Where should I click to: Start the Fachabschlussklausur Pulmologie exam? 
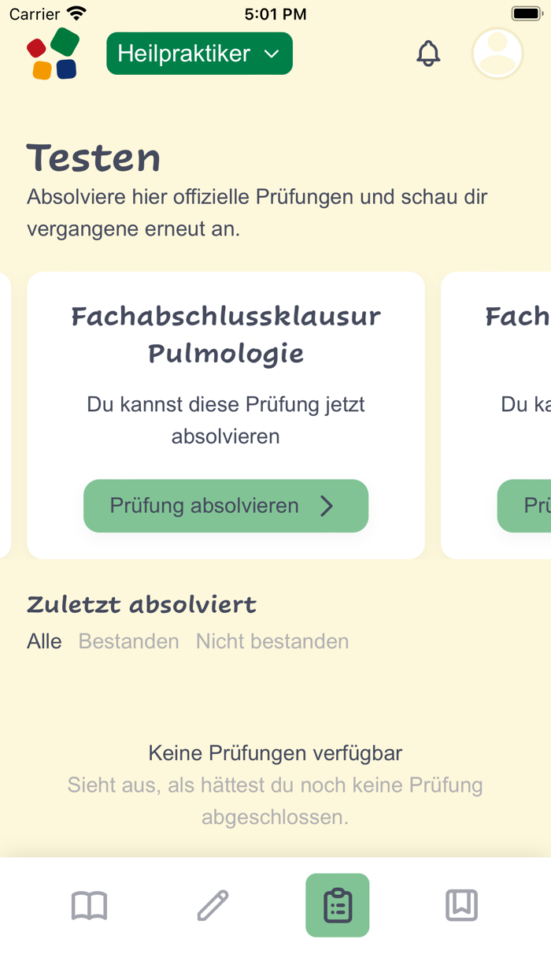pyautogui.click(x=226, y=506)
